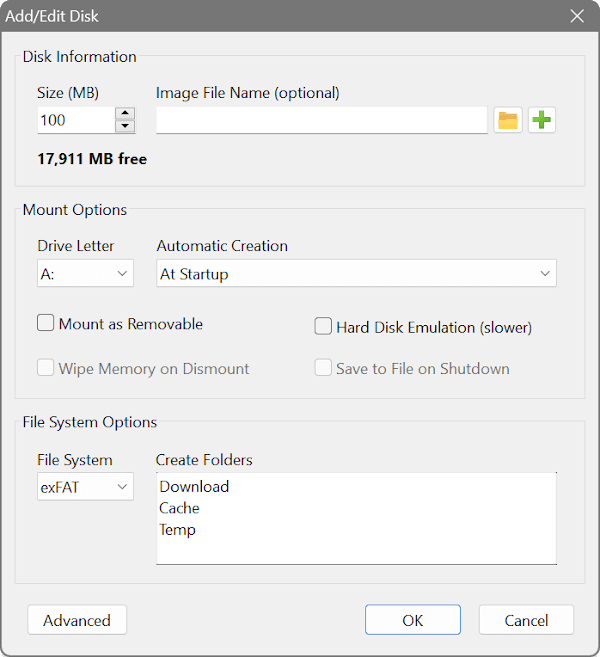Viewport: 600px width, 657px height.
Task: Close the Add/Edit Disk dialog
Action: click(x=577, y=16)
